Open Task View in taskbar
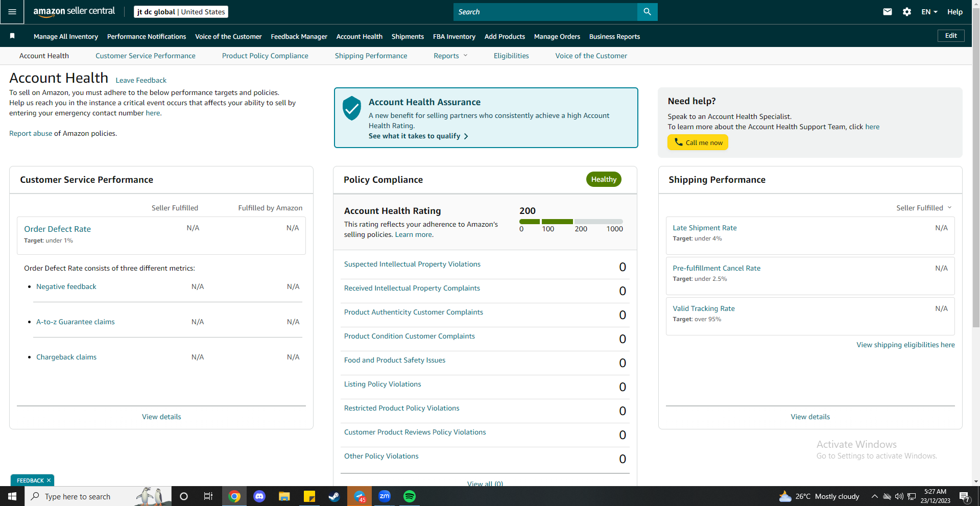Image resolution: width=980 pixels, height=506 pixels. click(208, 496)
